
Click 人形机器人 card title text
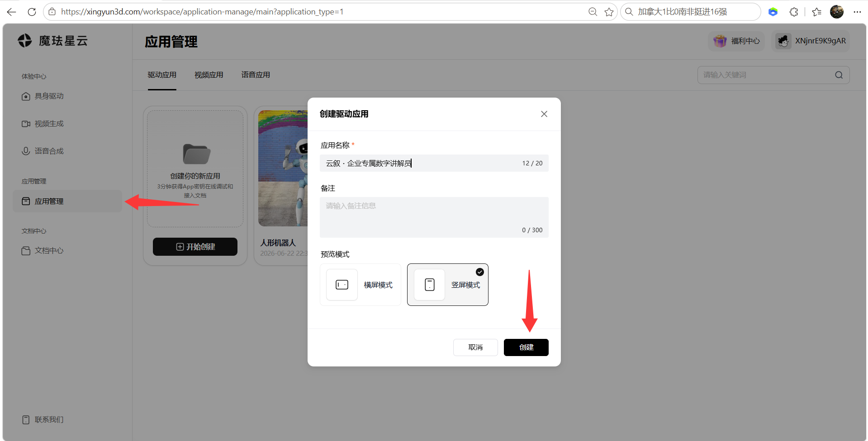click(x=278, y=243)
